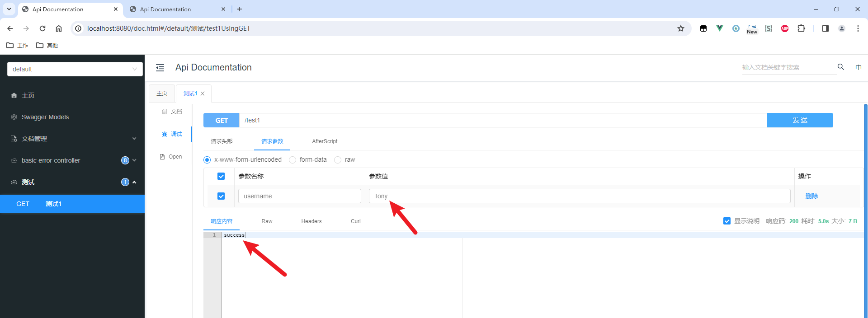Click the GET method selector

(x=222, y=120)
